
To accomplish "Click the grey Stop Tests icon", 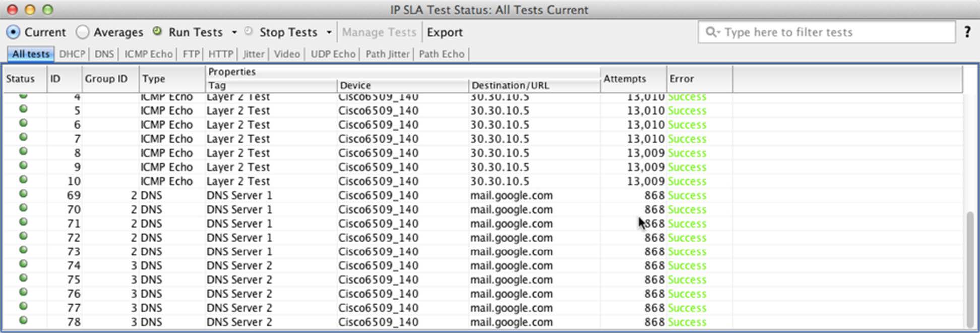I will 249,31.
